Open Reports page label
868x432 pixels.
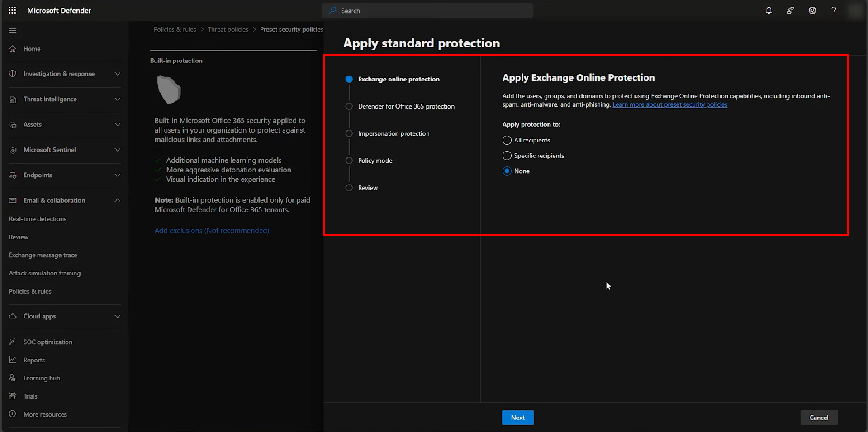[34, 360]
